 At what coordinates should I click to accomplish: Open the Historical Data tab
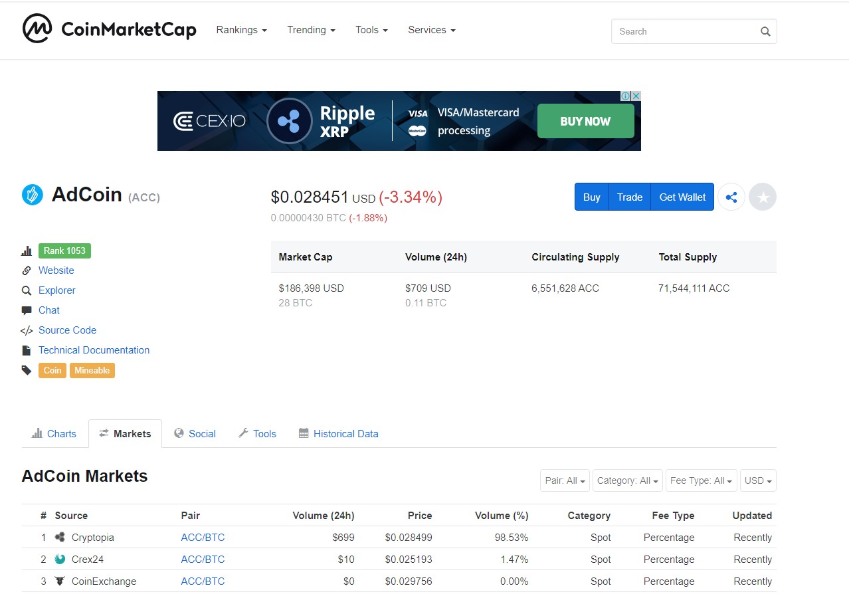tap(339, 433)
